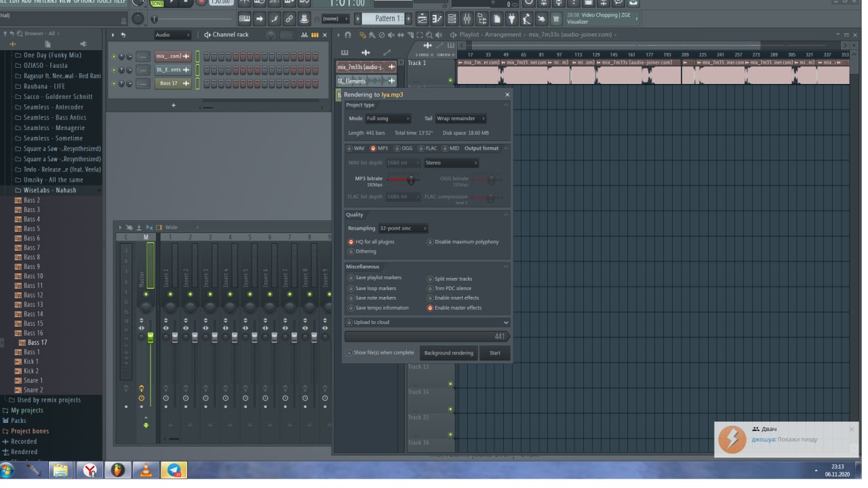Open the Stereo channel dropdown
This screenshot has height=488, width=868.
(x=451, y=163)
